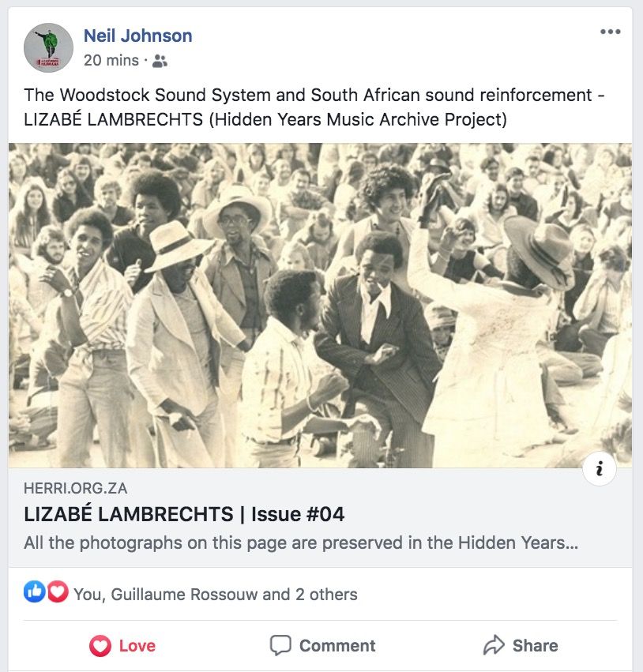
Task: Click the blue Like reaction icon
Action: tap(34, 591)
